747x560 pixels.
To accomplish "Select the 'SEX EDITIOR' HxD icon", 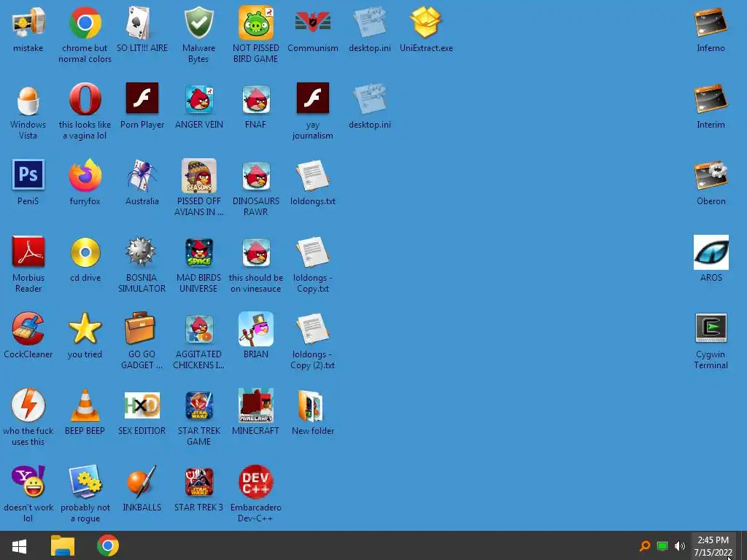I will 142,405.
